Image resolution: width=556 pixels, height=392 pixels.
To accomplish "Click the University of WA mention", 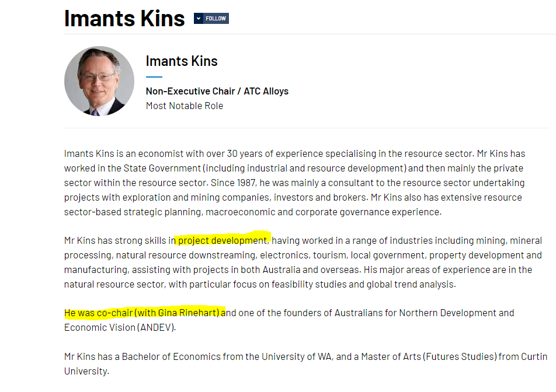I will [x=297, y=356].
